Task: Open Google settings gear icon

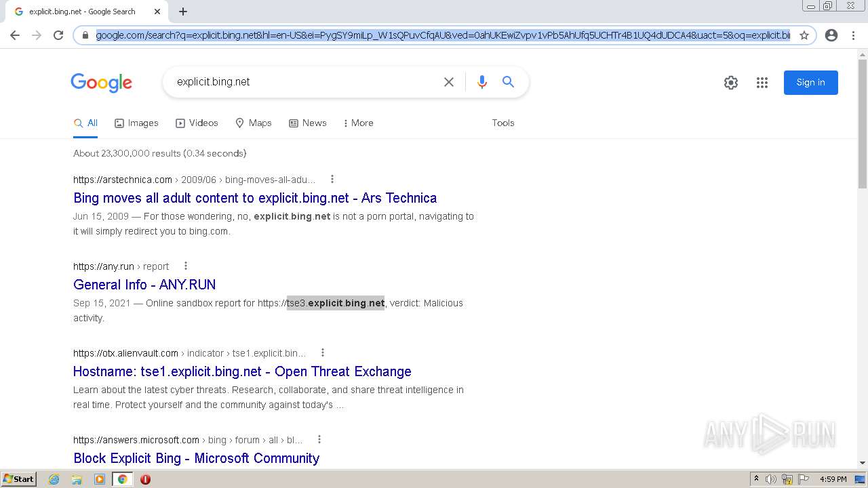Action: coord(731,83)
